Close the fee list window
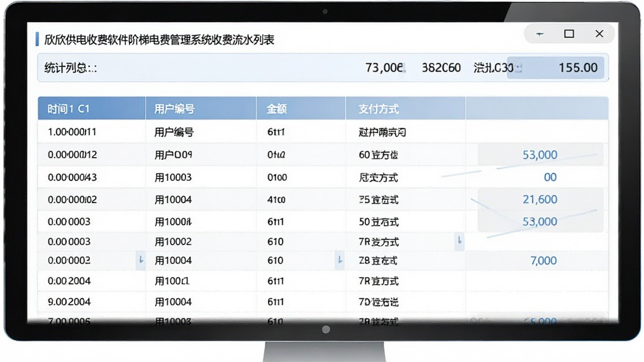The width and height of the screenshot is (644, 362). click(x=599, y=34)
